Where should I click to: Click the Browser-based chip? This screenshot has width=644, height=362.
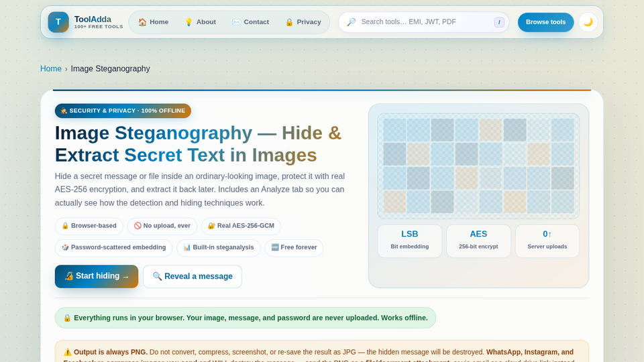89,226
